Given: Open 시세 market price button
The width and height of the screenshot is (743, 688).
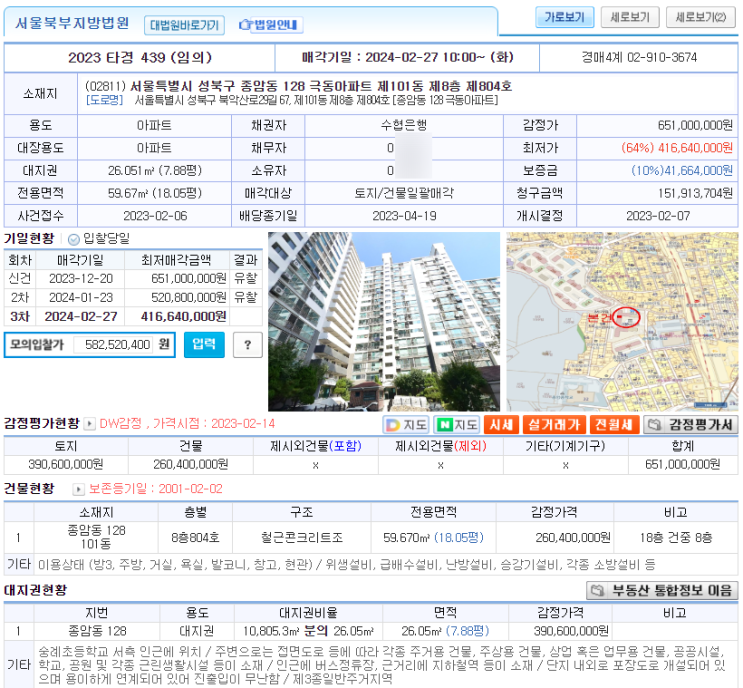Looking at the screenshot, I should pyautogui.click(x=501, y=425).
